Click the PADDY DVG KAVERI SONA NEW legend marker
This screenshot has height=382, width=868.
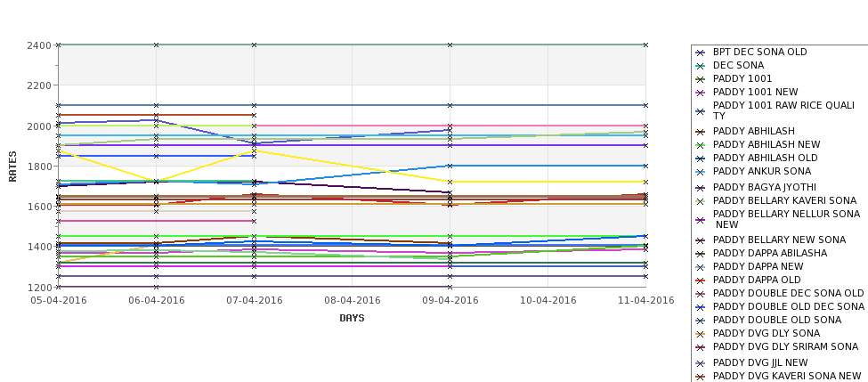701,377
